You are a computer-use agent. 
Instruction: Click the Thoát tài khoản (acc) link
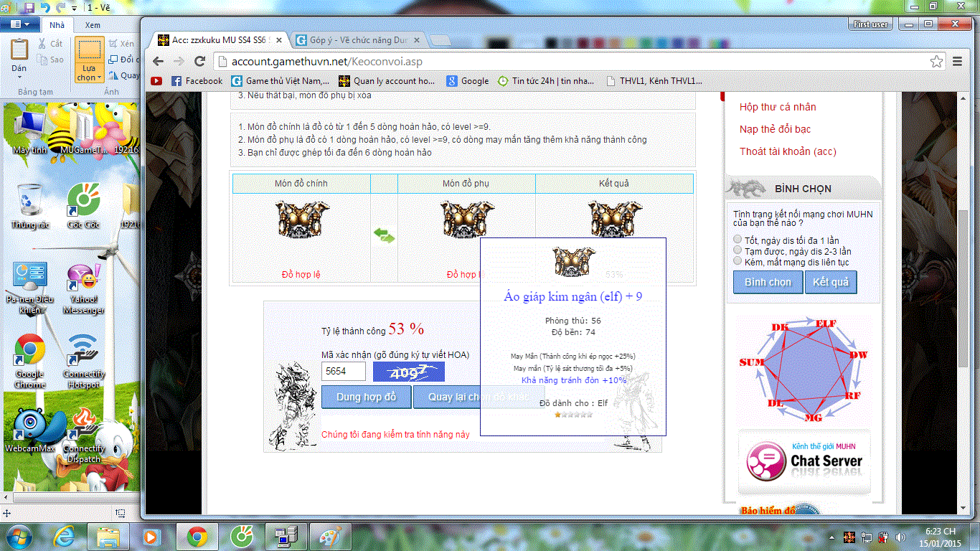(x=788, y=151)
